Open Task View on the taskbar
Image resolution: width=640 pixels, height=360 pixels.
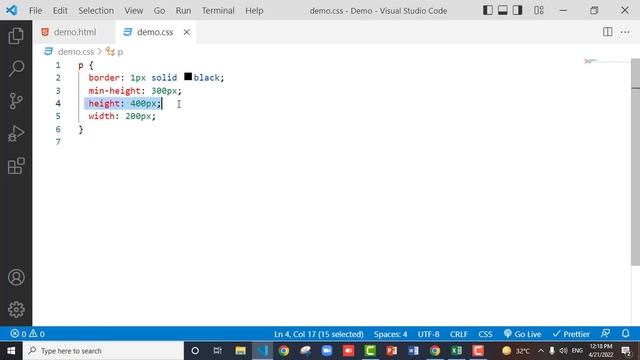[218, 351]
